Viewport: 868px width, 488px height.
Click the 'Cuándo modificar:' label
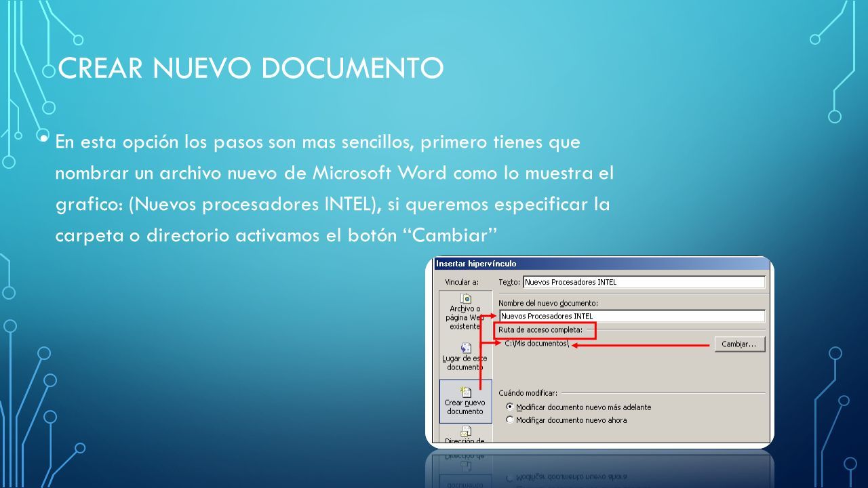coord(528,392)
